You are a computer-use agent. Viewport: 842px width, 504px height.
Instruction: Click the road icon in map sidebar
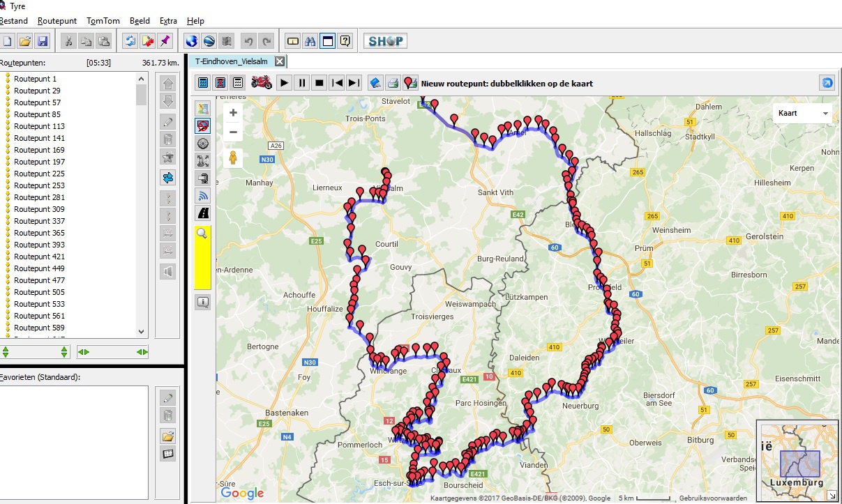(203, 213)
